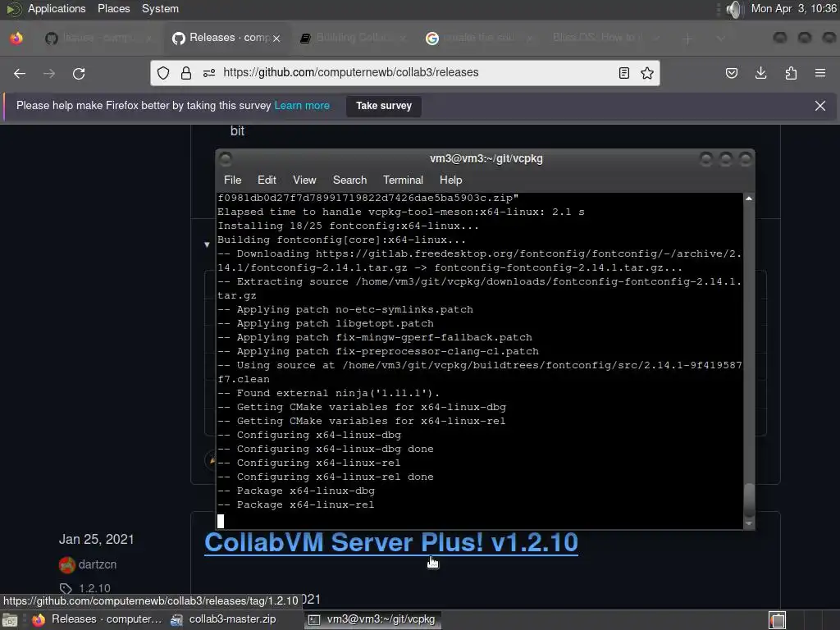Click the Take survey button
The image size is (840, 630).
384,106
